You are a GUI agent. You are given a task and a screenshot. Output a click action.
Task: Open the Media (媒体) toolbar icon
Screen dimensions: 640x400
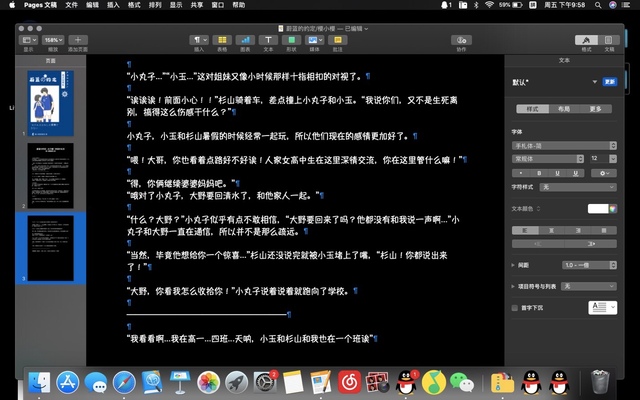point(314,40)
